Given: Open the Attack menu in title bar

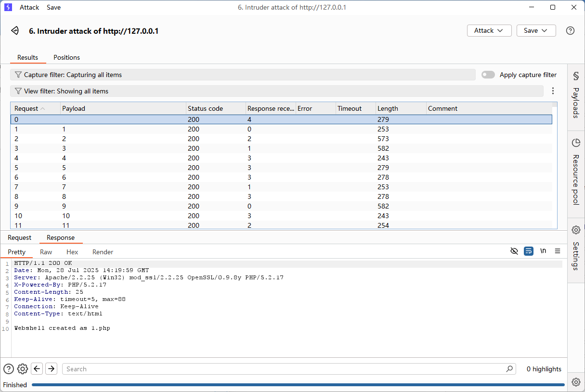Looking at the screenshot, I should click(29, 7).
